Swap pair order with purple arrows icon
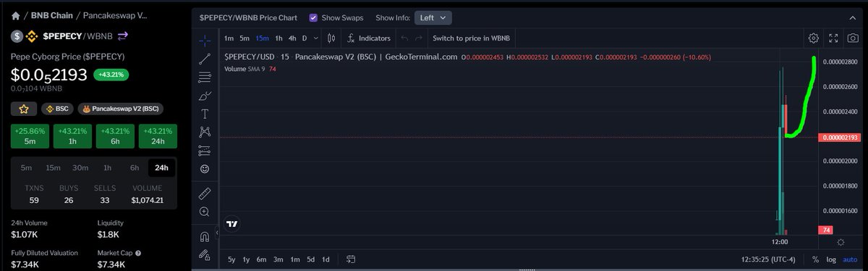The height and width of the screenshot is (271, 868). pos(122,36)
